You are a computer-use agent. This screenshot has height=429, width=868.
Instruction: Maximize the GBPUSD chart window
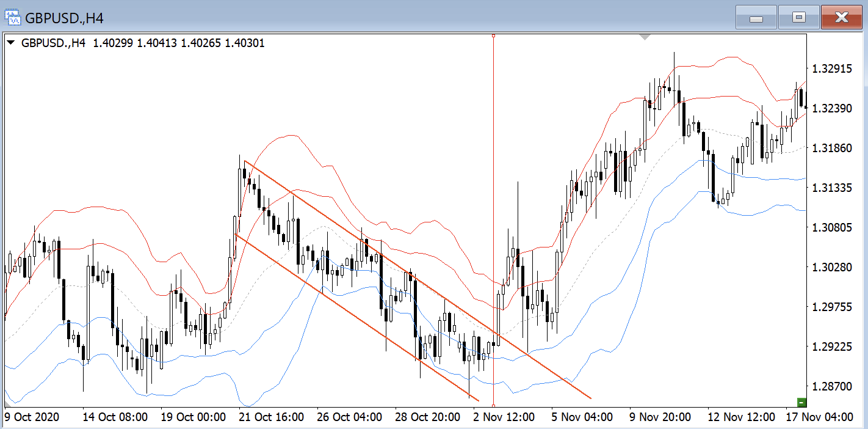[798, 18]
